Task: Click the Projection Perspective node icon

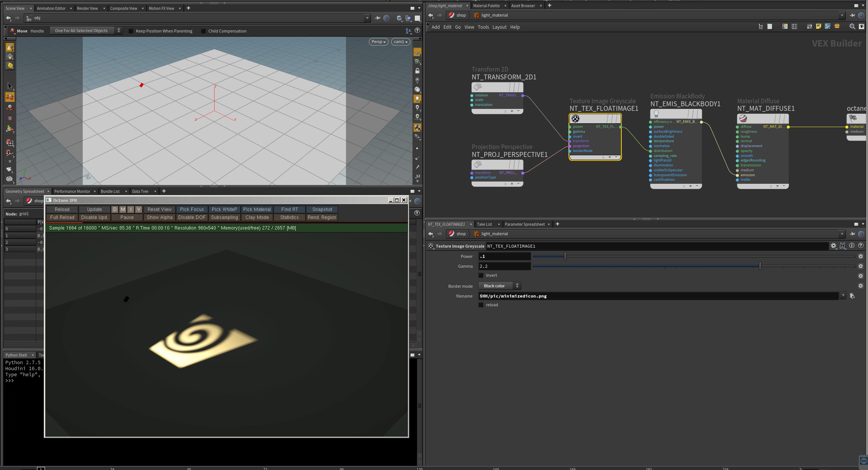Action: pos(477,164)
